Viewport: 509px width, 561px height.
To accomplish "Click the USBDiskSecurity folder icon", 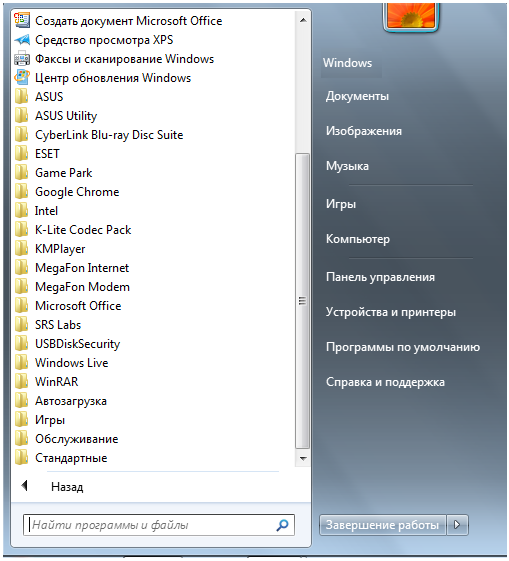I will (22, 343).
